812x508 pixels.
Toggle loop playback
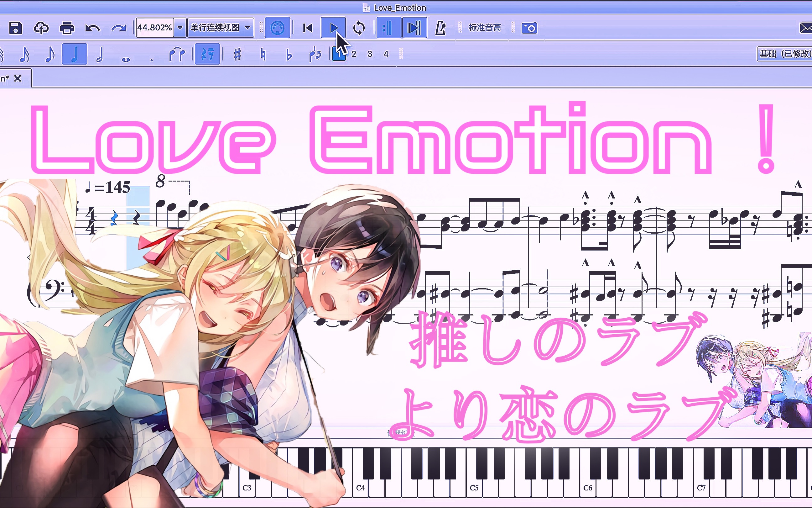tap(359, 28)
